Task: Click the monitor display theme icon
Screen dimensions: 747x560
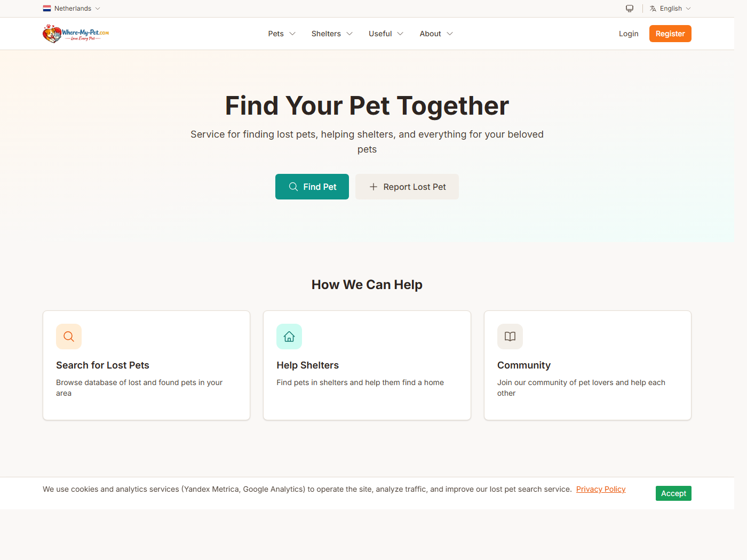Action: tap(629, 8)
